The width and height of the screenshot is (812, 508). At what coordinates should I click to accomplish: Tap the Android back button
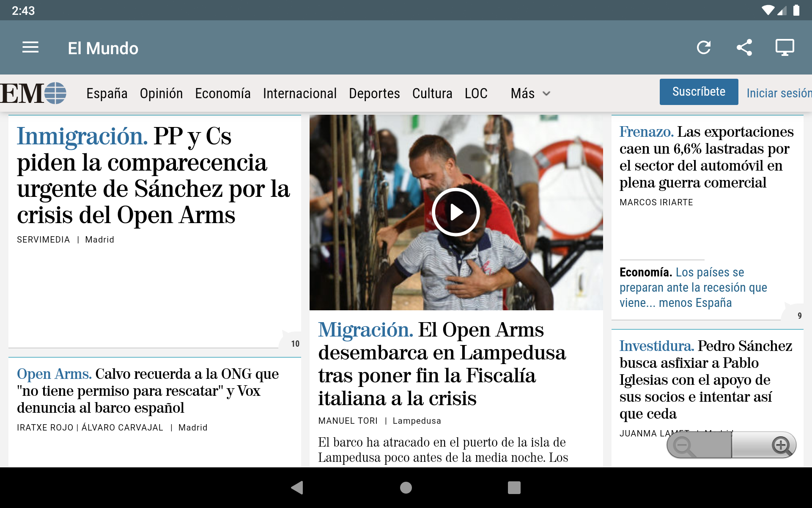[x=297, y=488]
